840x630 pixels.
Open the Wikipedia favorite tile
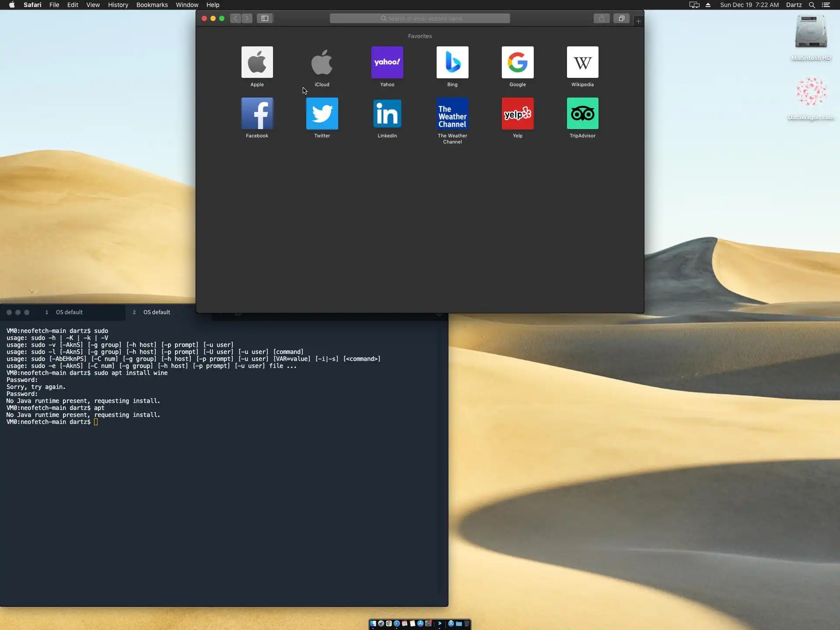click(582, 62)
